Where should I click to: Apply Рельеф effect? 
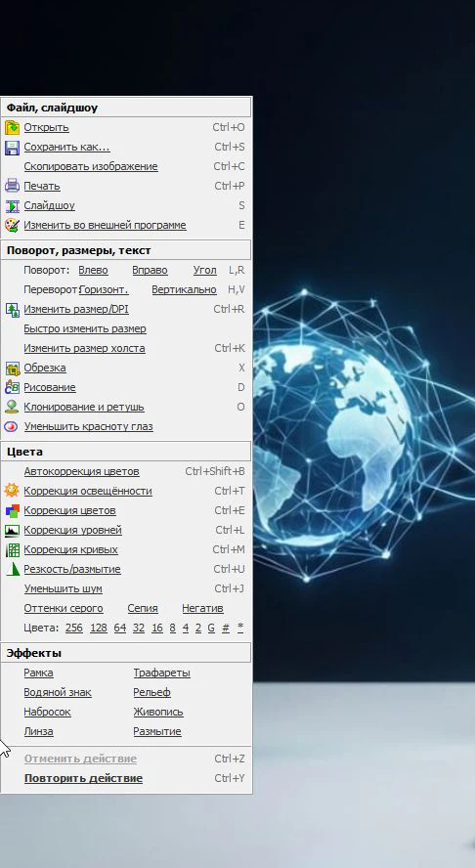(x=152, y=692)
